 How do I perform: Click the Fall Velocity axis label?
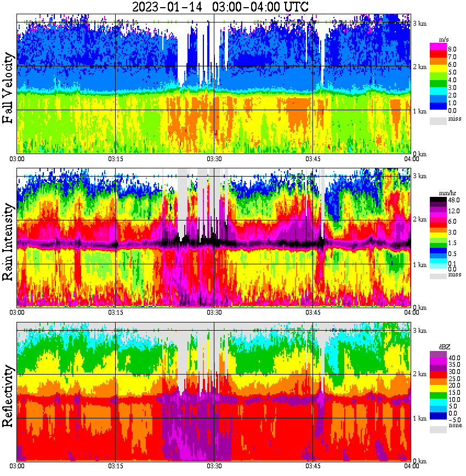coord(8,88)
